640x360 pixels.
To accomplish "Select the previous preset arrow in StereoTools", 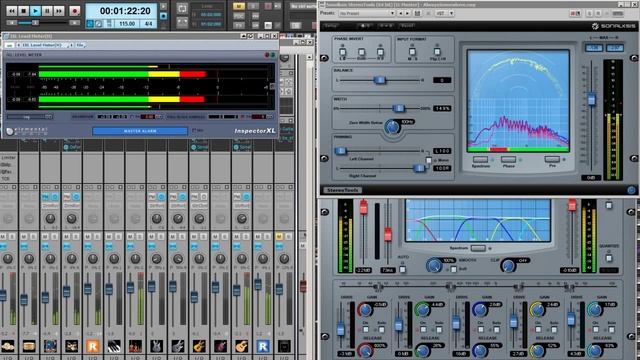I will point(400,13).
